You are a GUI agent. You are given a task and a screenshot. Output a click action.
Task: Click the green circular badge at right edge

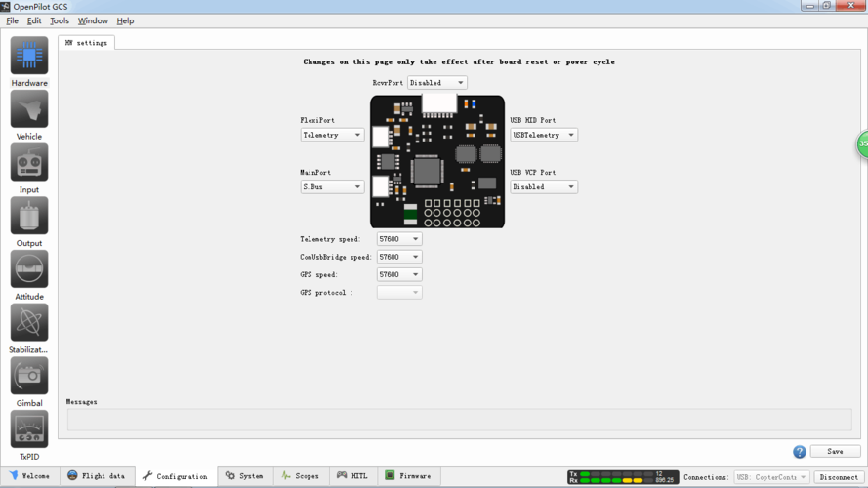click(862, 143)
